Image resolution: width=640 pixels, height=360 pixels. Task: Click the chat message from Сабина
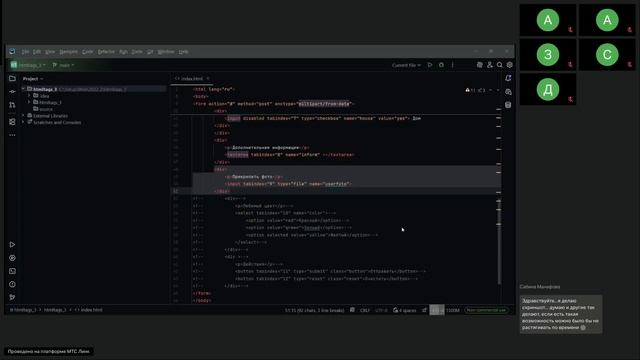coord(560,314)
